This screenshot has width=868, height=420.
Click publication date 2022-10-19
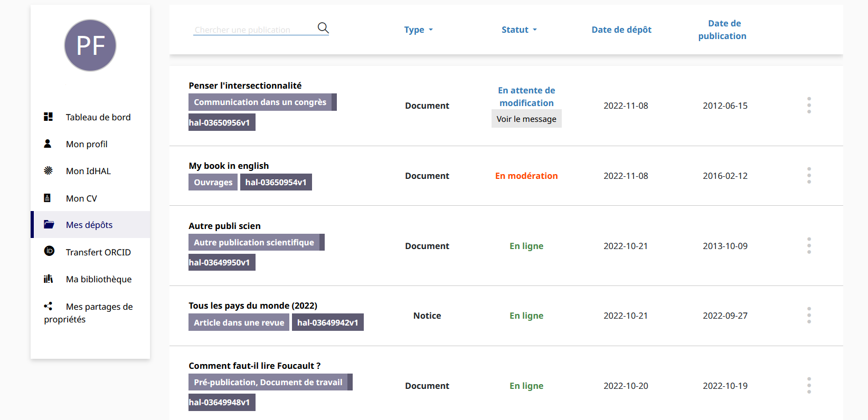(x=725, y=386)
